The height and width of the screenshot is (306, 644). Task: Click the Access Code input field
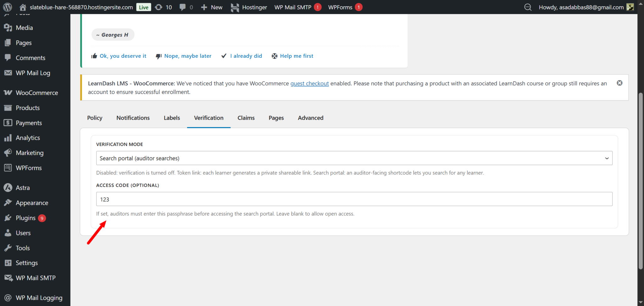[354, 199]
